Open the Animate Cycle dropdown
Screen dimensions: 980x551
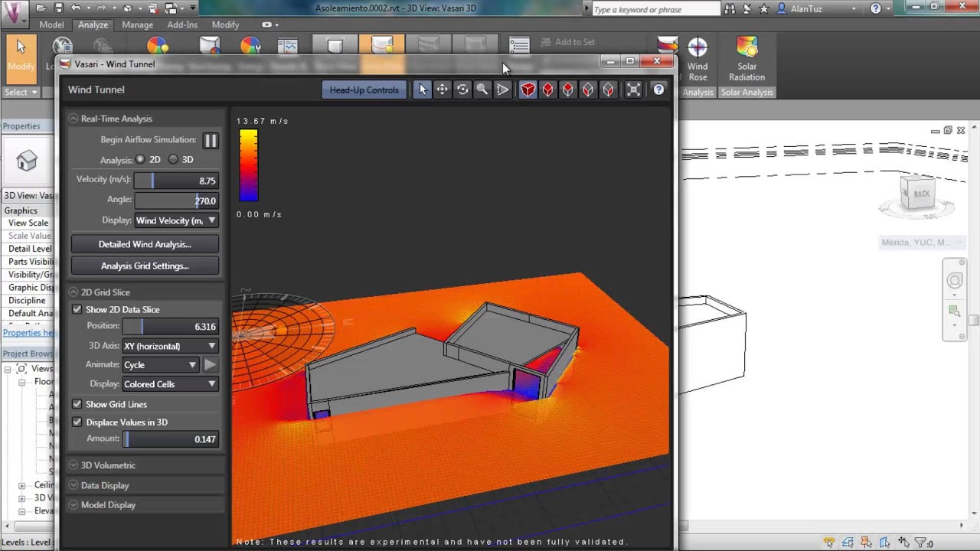tap(161, 365)
